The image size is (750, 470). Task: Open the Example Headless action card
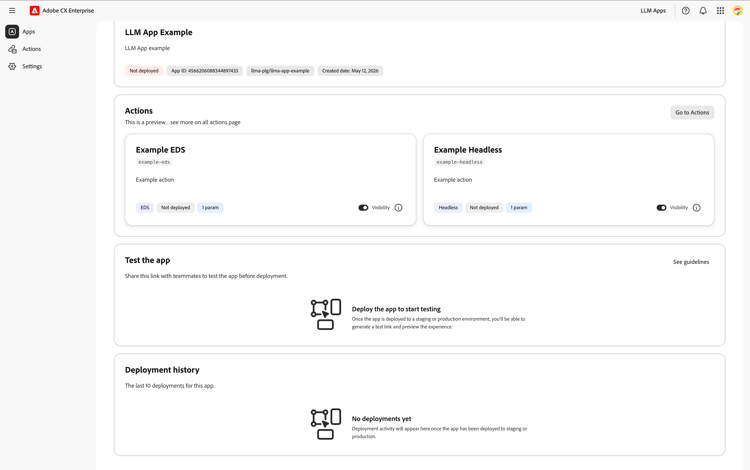569,179
